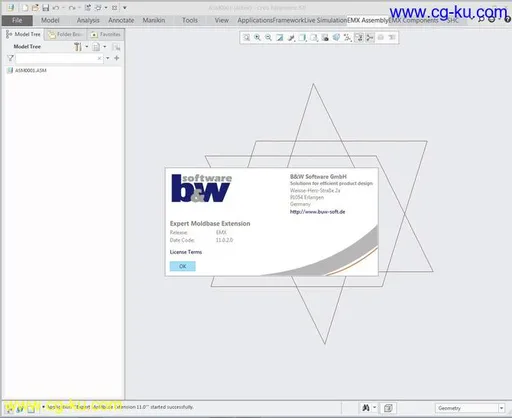The height and width of the screenshot is (418, 512).
Task: Click the View Manager icon
Action: tap(325, 37)
